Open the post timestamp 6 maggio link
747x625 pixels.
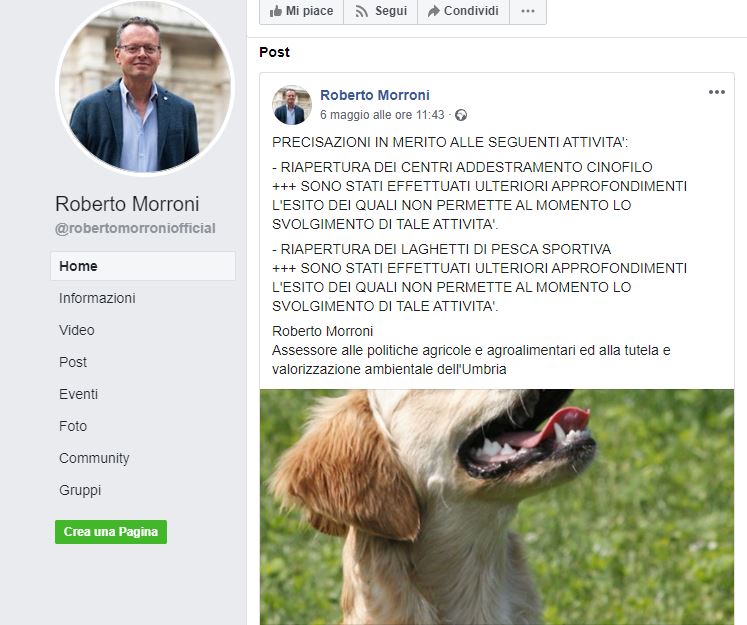[382, 115]
